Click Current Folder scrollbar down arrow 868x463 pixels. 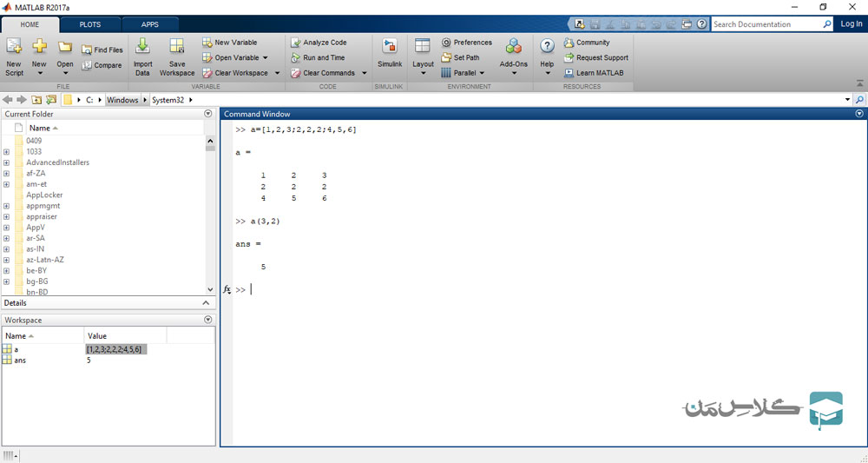click(210, 289)
